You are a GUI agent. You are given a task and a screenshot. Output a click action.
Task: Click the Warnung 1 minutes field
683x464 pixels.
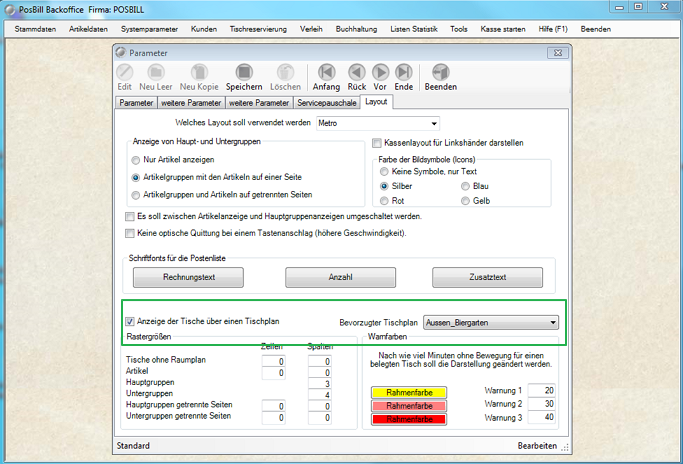pos(543,390)
